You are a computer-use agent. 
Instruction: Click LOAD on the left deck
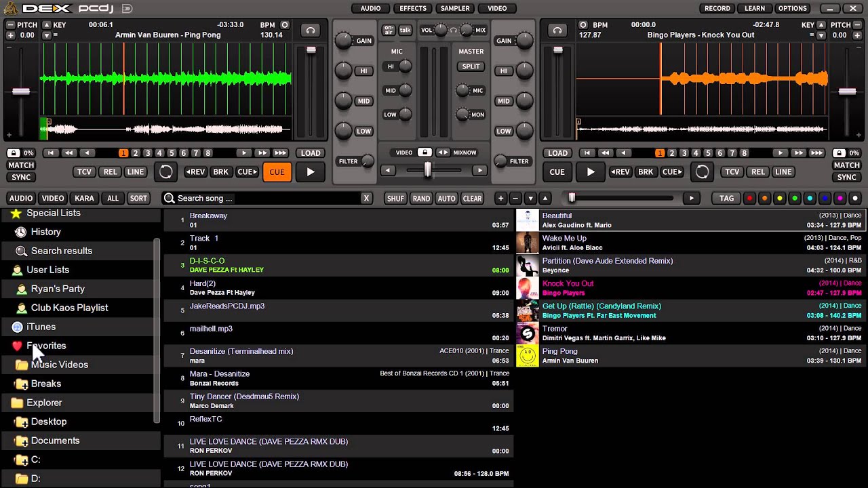click(311, 153)
